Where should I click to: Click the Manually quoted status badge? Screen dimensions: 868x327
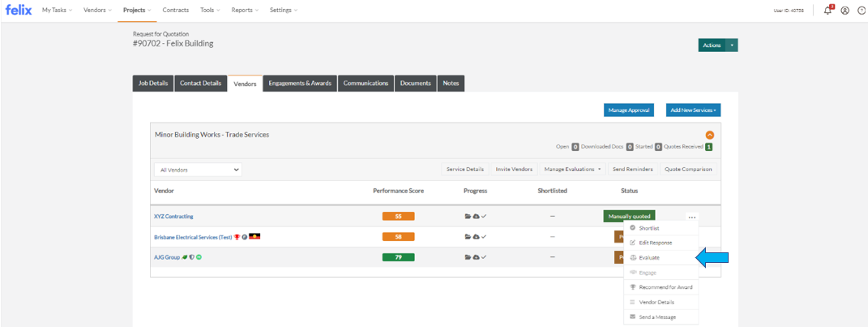pyautogui.click(x=630, y=216)
